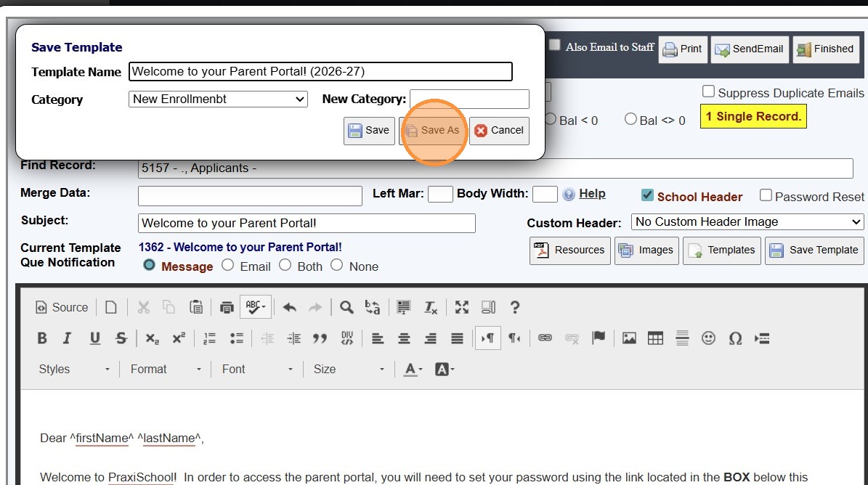Create a DIV container
The height and width of the screenshot is (485, 868).
coord(347,338)
